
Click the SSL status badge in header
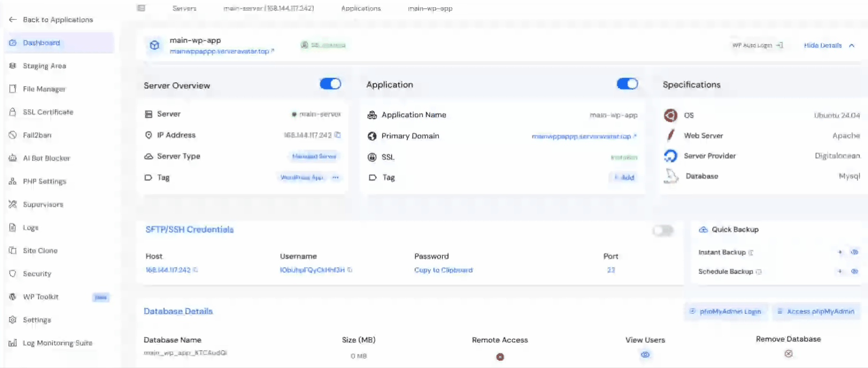(323, 45)
